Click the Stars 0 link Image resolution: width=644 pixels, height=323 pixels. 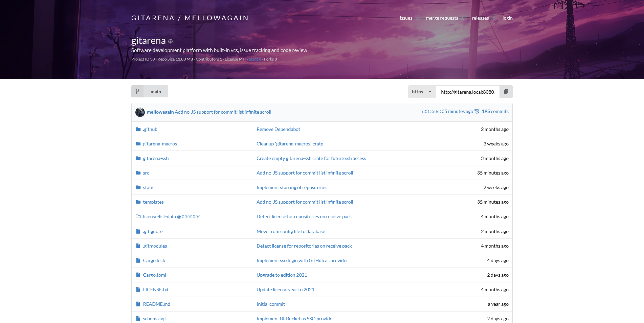click(255, 59)
